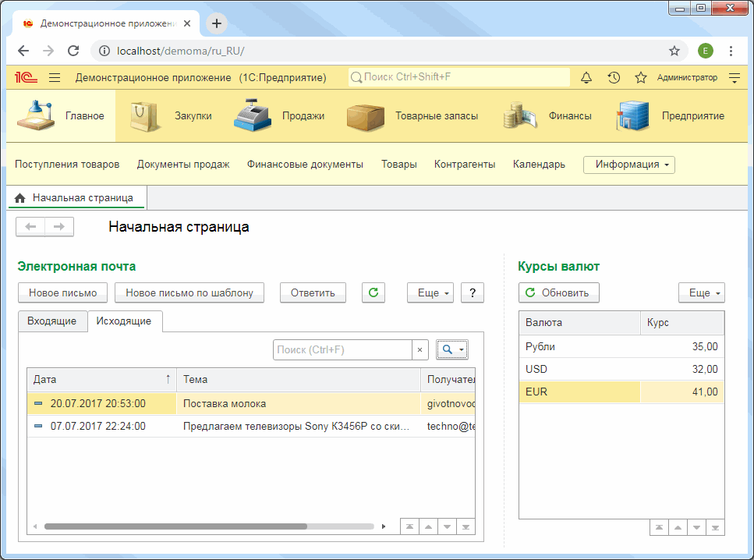Expand the email Еще dropdown
The height and width of the screenshot is (560, 754).
point(431,292)
